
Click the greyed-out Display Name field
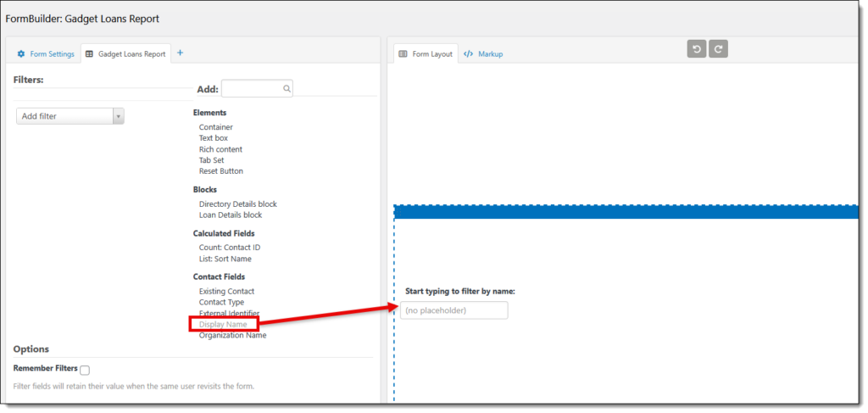223,325
